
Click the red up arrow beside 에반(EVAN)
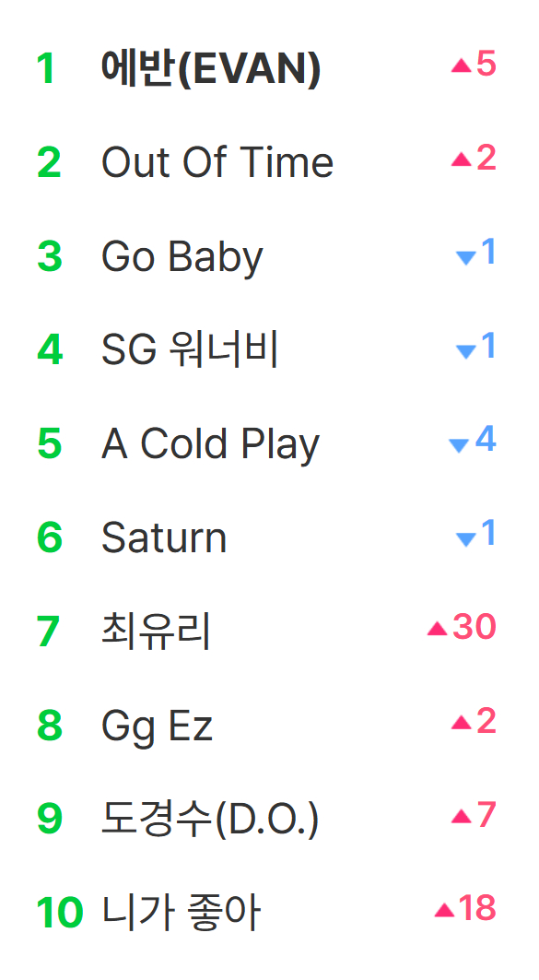(461, 65)
